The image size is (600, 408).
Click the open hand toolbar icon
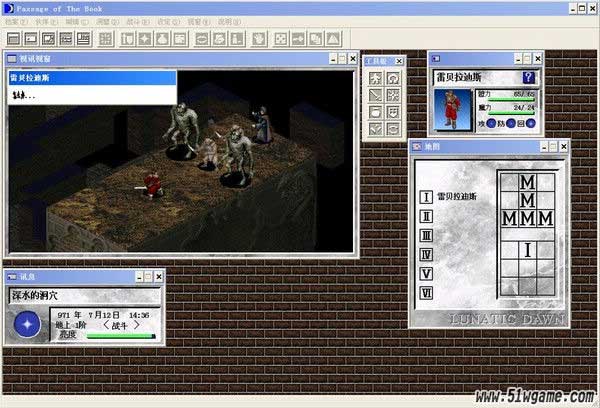[x=259, y=39]
